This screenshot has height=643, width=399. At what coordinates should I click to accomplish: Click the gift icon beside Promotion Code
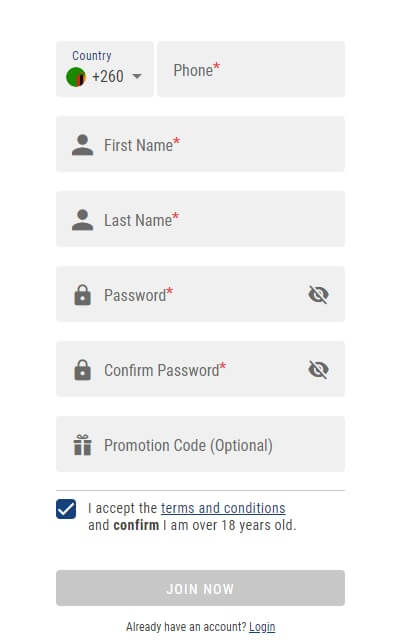(82, 445)
